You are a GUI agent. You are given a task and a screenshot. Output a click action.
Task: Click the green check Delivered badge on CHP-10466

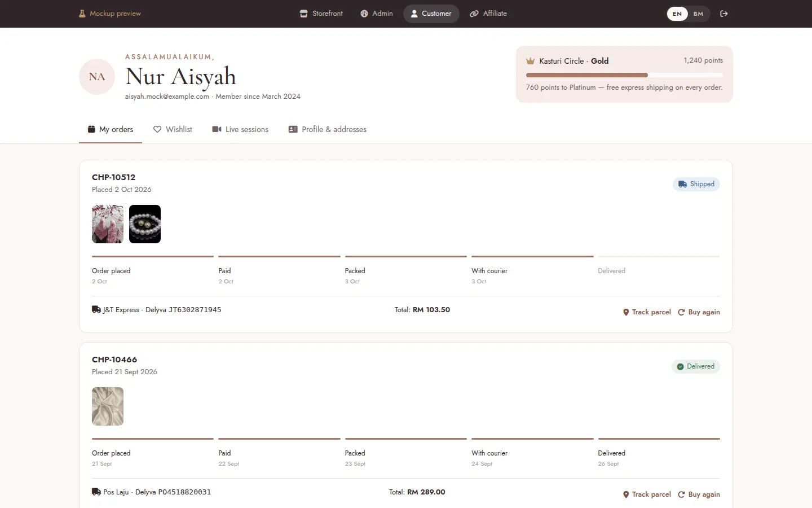coord(696,366)
